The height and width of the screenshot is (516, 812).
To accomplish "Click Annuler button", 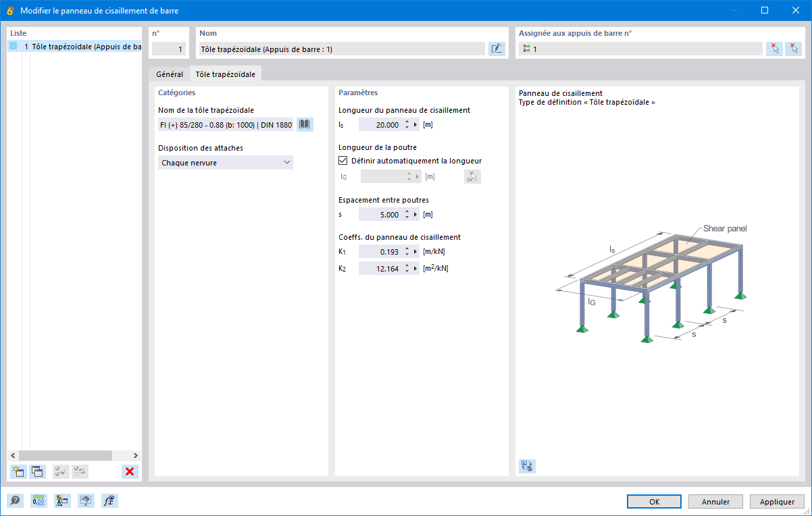I will 715,502.
